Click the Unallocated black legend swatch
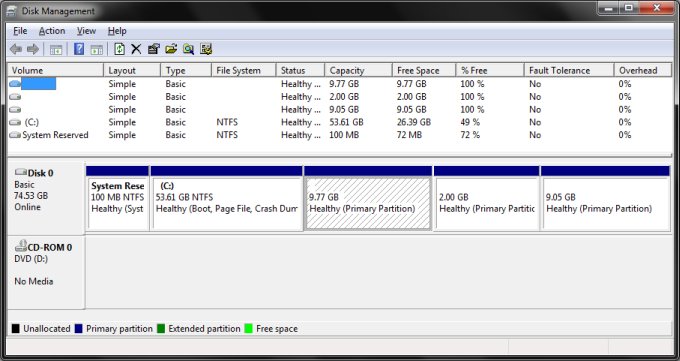 coord(16,328)
